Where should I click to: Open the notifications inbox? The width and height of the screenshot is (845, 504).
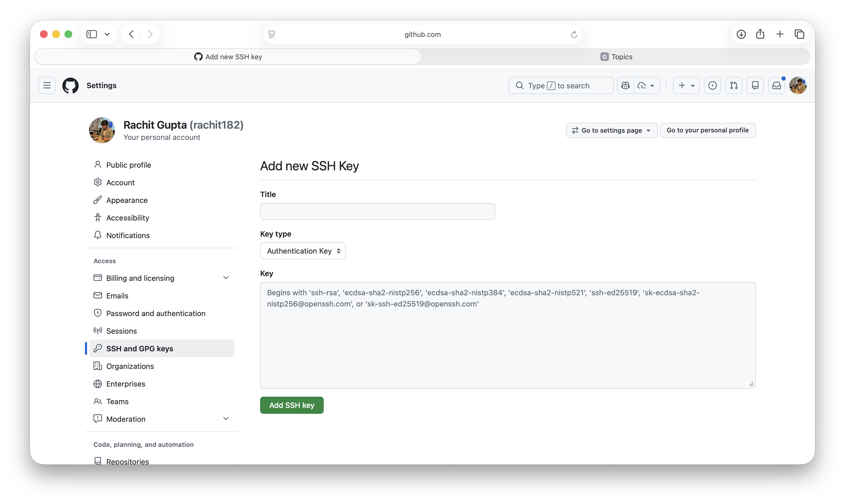coord(777,85)
